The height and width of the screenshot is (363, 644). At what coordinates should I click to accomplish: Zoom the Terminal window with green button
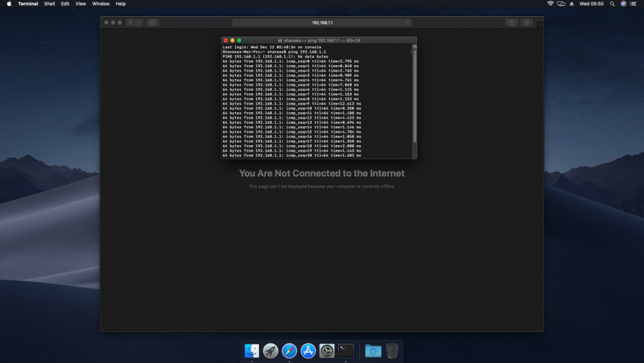239,40
